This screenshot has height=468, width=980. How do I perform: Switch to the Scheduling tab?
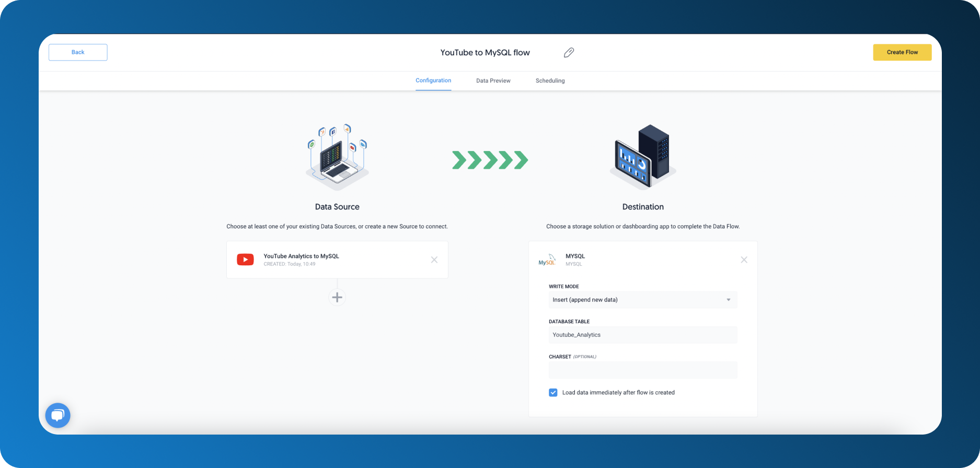click(x=550, y=81)
